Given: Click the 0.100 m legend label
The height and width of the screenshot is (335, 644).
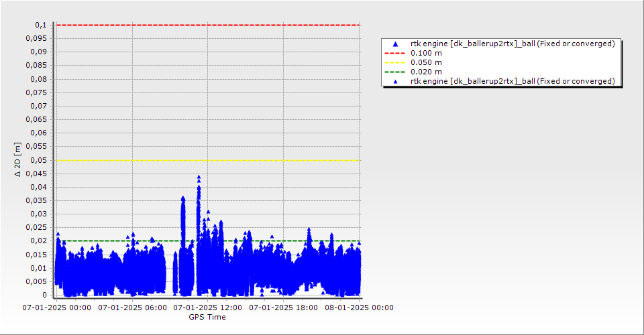Looking at the screenshot, I should 427,53.
